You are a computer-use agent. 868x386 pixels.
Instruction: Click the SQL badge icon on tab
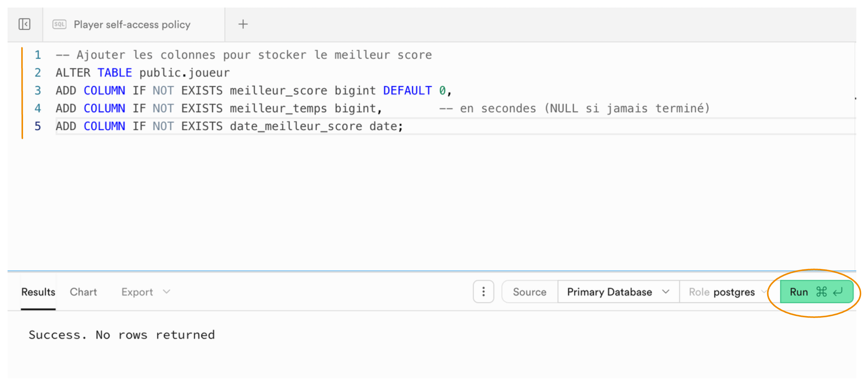coord(59,25)
